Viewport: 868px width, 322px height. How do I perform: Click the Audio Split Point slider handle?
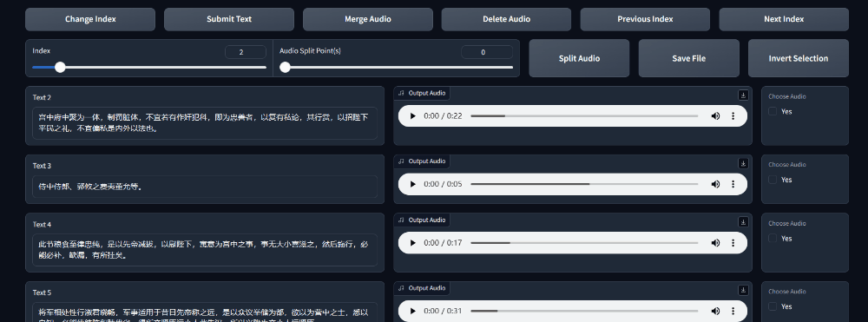(285, 68)
